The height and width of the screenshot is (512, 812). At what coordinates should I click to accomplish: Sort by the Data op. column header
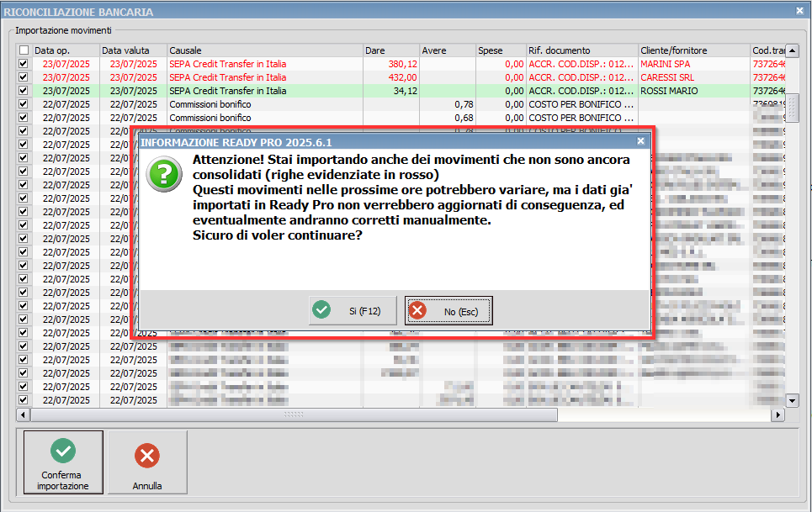(66, 50)
